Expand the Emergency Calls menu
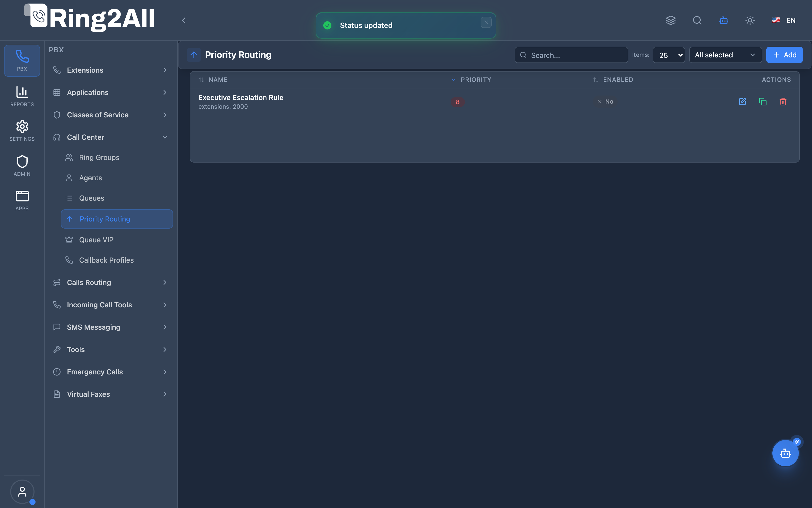 point(110,372)
